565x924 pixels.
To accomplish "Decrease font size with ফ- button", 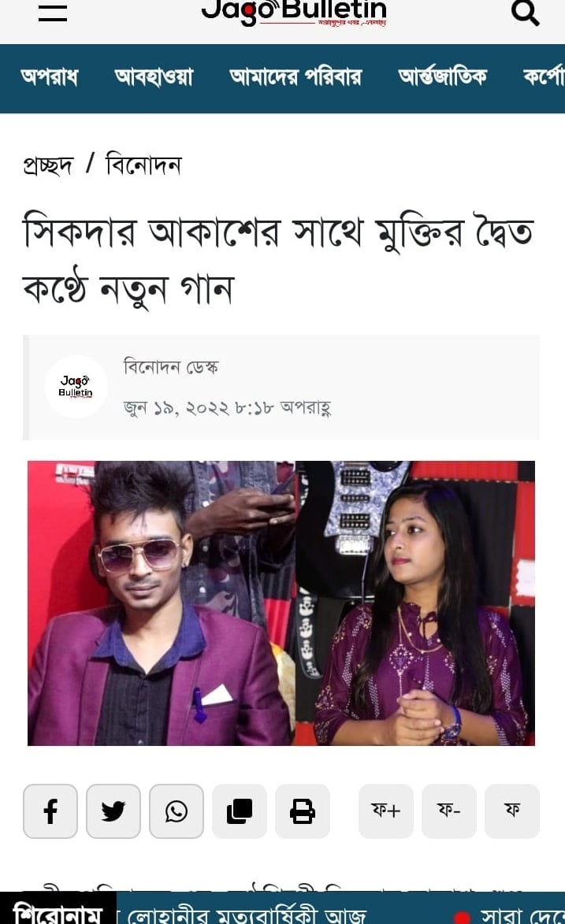I will (449, 811).
